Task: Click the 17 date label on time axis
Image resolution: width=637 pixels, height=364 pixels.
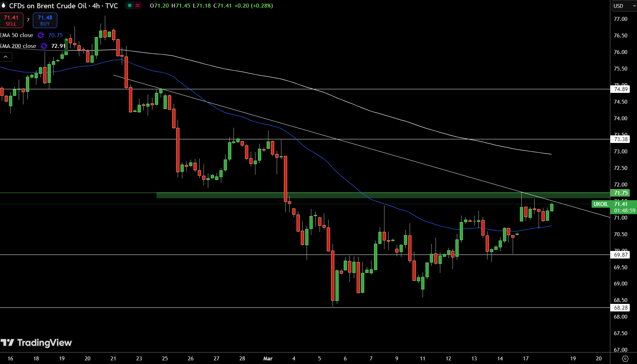Action: click(x=526, y=359)
